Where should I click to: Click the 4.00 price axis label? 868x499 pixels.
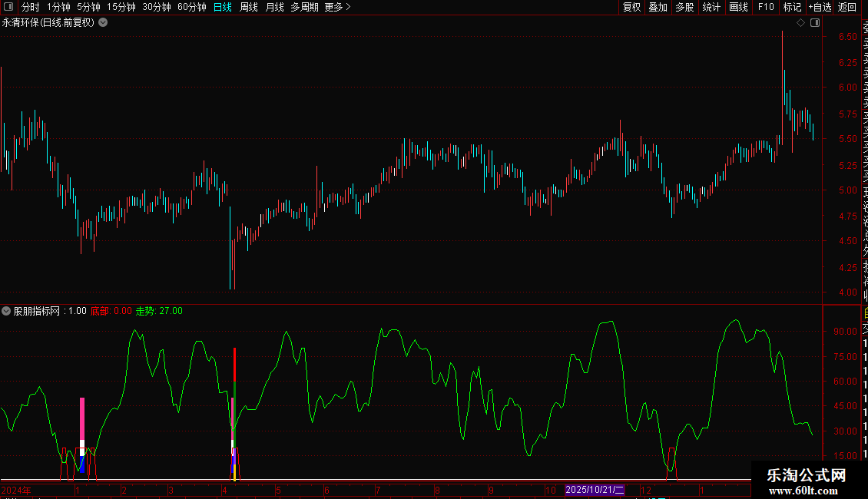point(847,292)
